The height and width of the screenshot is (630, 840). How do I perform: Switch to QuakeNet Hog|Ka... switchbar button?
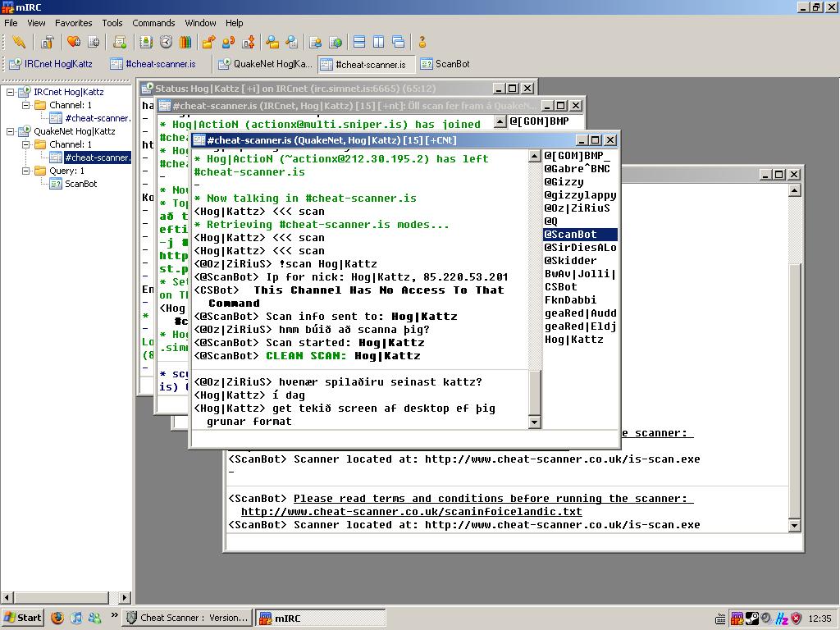(x=266, y=64)
